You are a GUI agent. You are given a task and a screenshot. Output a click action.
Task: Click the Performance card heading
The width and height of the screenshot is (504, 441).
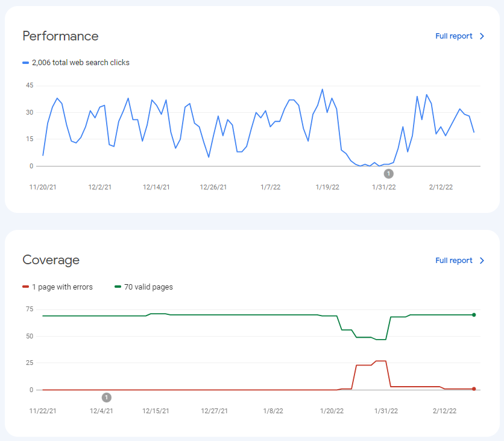pos(60,36)
